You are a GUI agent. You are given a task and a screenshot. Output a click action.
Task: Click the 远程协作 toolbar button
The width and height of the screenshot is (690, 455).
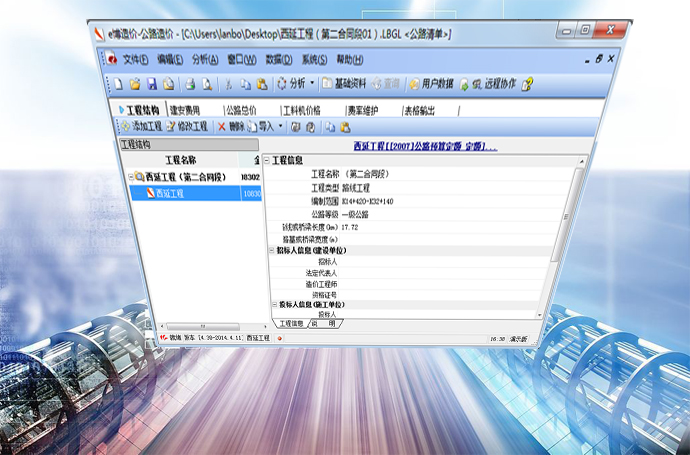click(494, 84)
